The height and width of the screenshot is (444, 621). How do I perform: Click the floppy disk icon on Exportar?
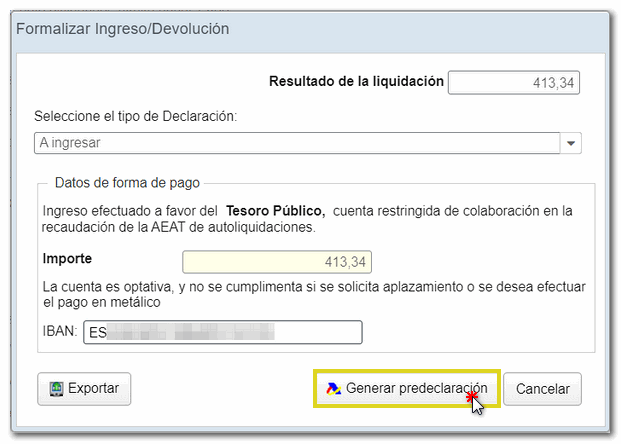[55, 388]
